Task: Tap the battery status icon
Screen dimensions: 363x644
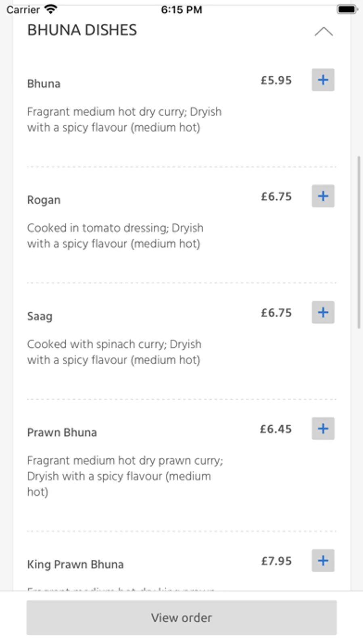Action: tap(347, 9)
